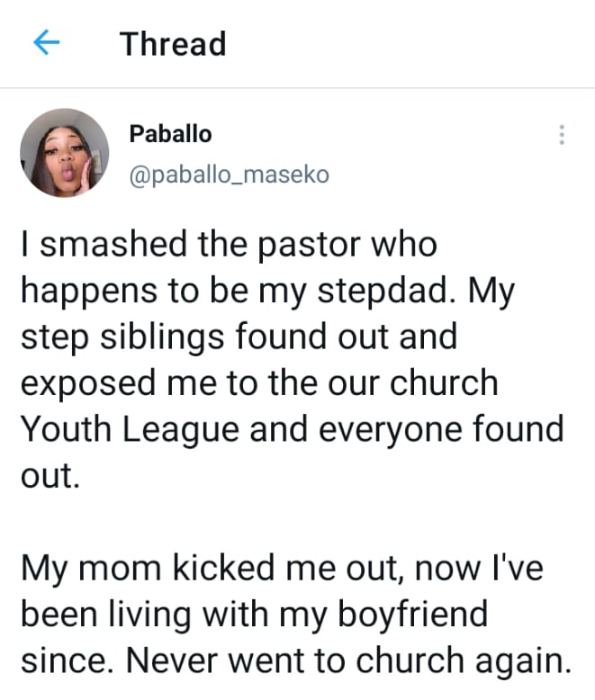Tap the line 'exposed me to the our church'

click(259, 382)
